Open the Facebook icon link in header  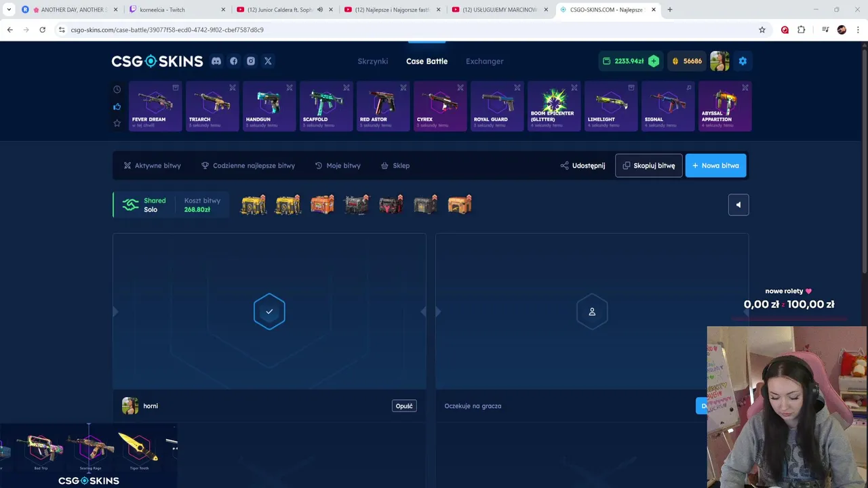(x=234, y=61)
